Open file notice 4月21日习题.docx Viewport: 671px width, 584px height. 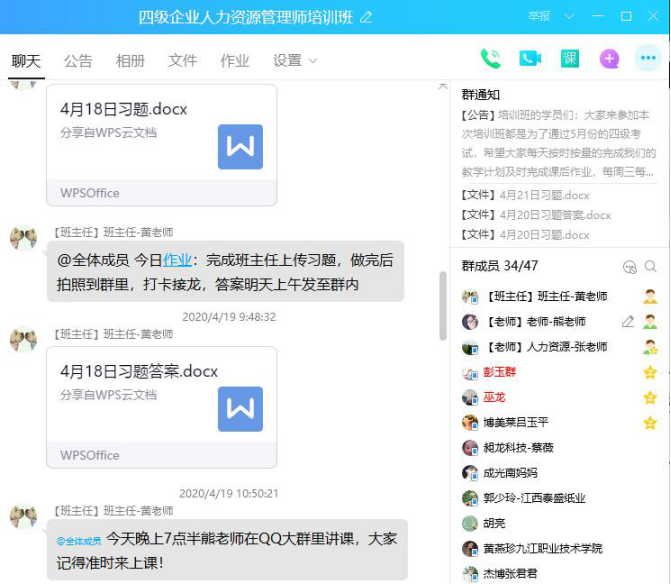pyautogui.click(x=526, y=195)
